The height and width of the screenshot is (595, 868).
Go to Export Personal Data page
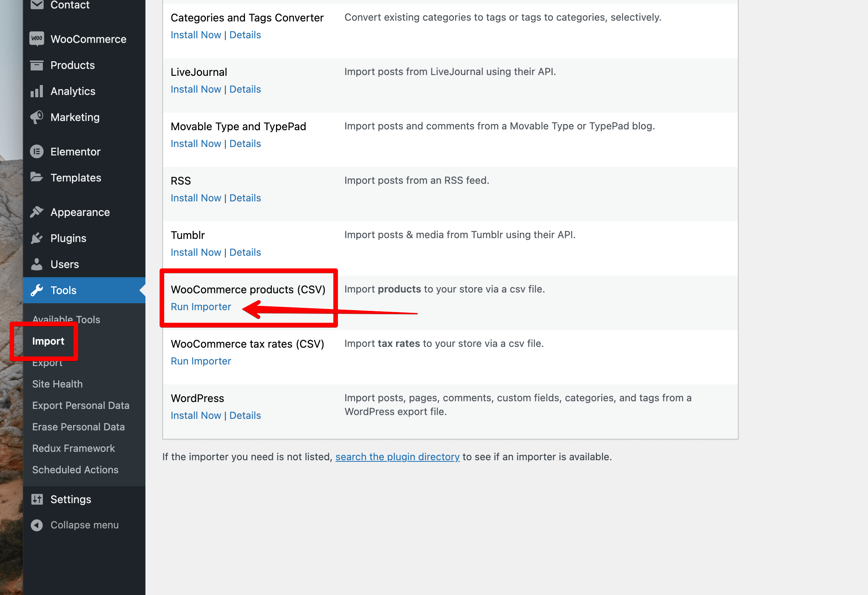tap(81, 405)
